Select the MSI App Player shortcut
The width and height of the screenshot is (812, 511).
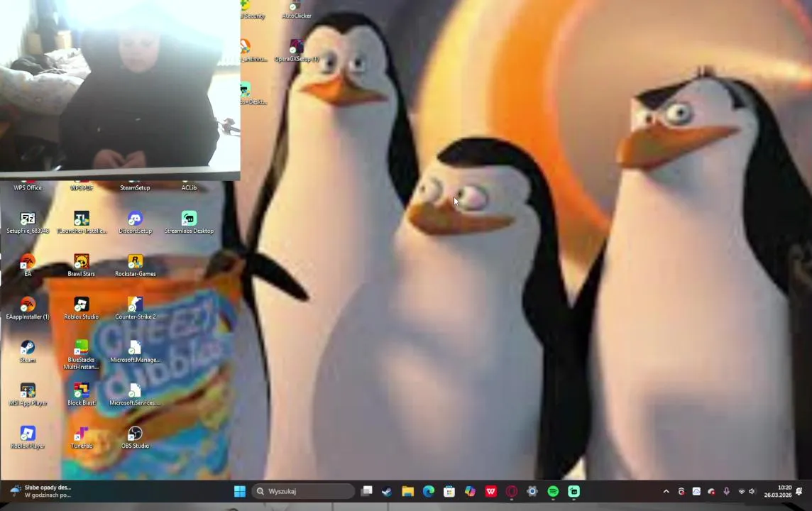[x=28, y=390]
